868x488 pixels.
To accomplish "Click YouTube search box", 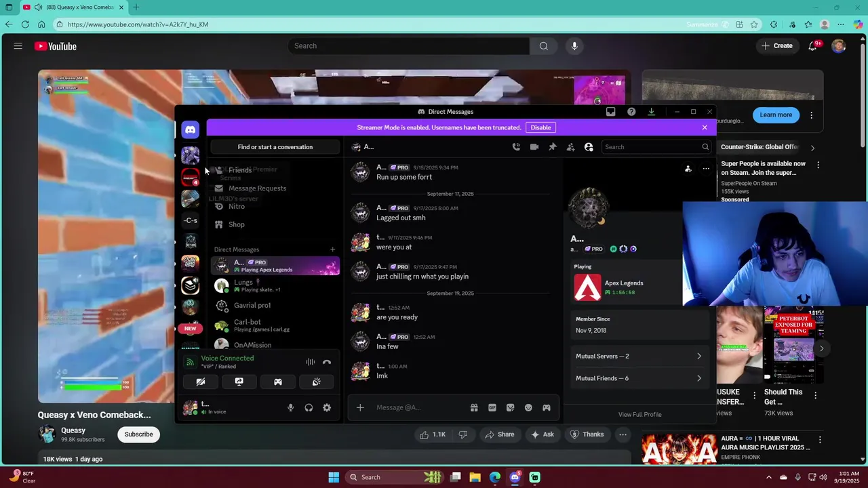I will click(x=409, y=46).
